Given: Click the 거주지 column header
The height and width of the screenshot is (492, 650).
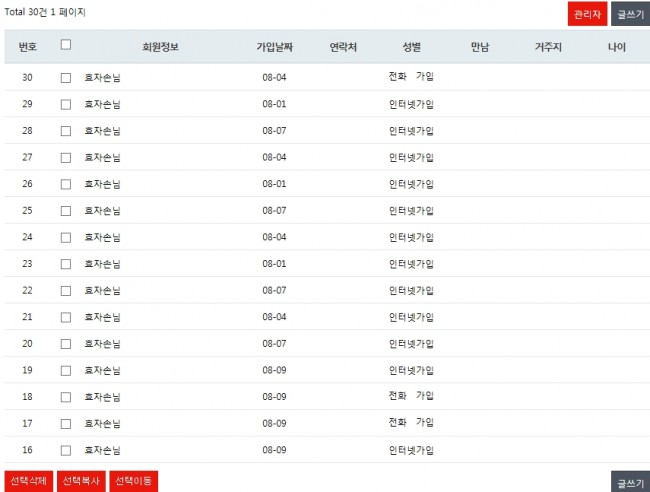Looking at the screenshot, I should point(548,47).
